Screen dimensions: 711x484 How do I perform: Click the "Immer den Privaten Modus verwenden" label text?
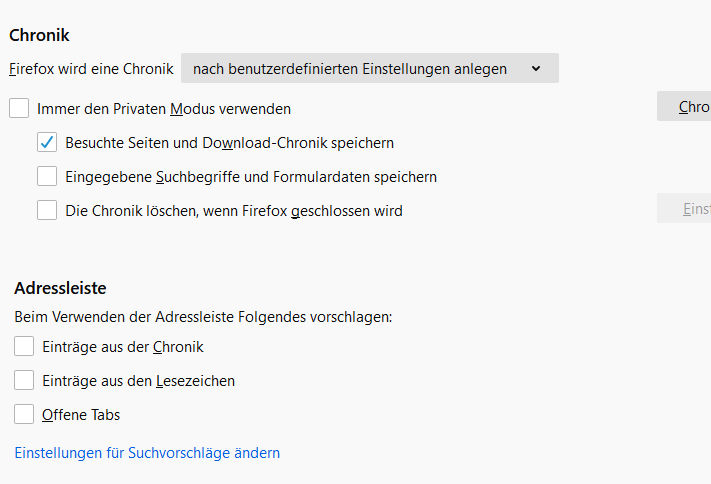pyautogui.click(x=164, y=108)
